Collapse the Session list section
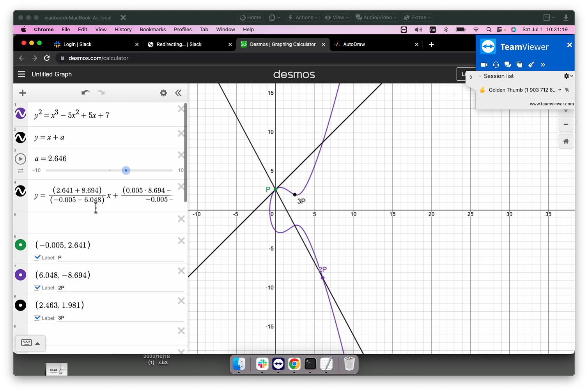The width and height of the screenshot is (588, 392). point(480,76)
